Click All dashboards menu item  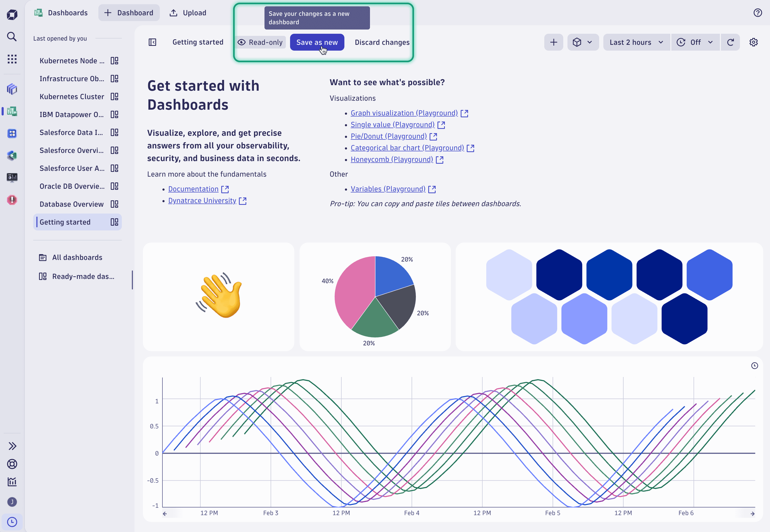click(x=77, y=258)
